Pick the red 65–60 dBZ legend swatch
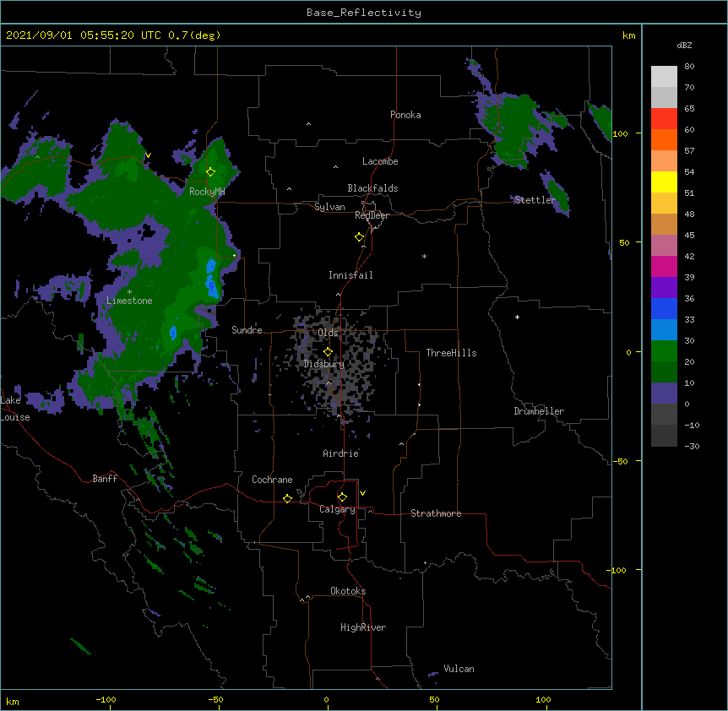 [664, 118]
